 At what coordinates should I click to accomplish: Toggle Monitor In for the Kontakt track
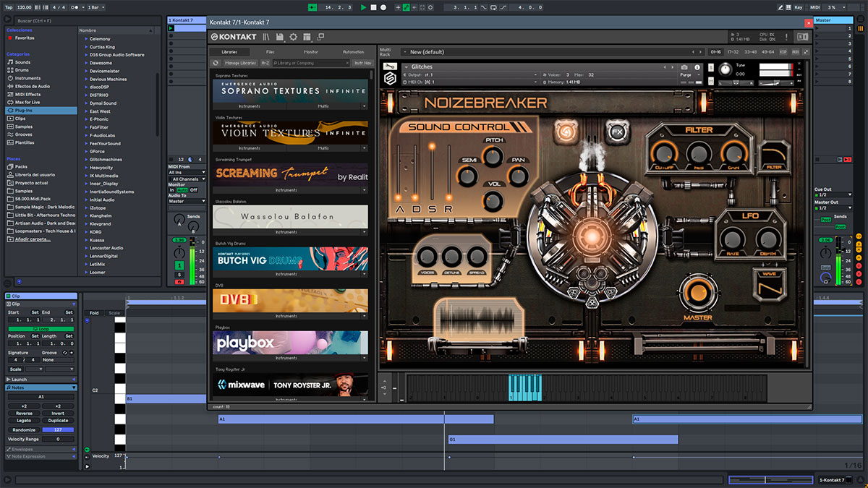tap(171, 189)
